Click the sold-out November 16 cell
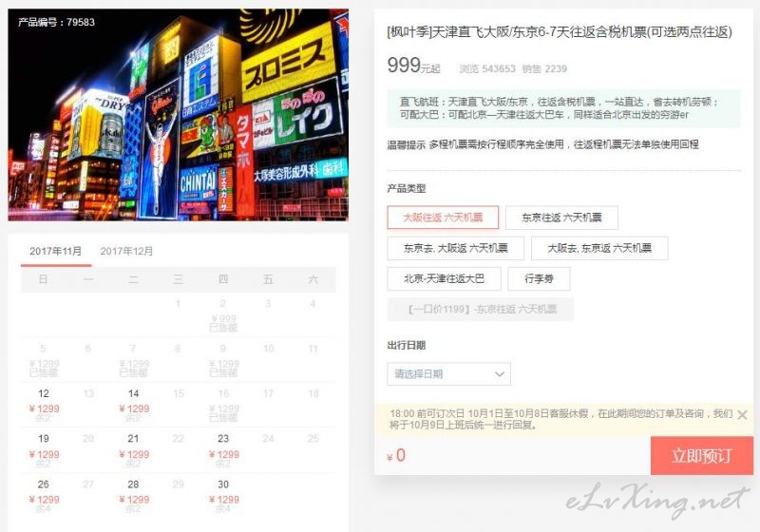This screenshot has height=532, width=760. pos(223,404)
